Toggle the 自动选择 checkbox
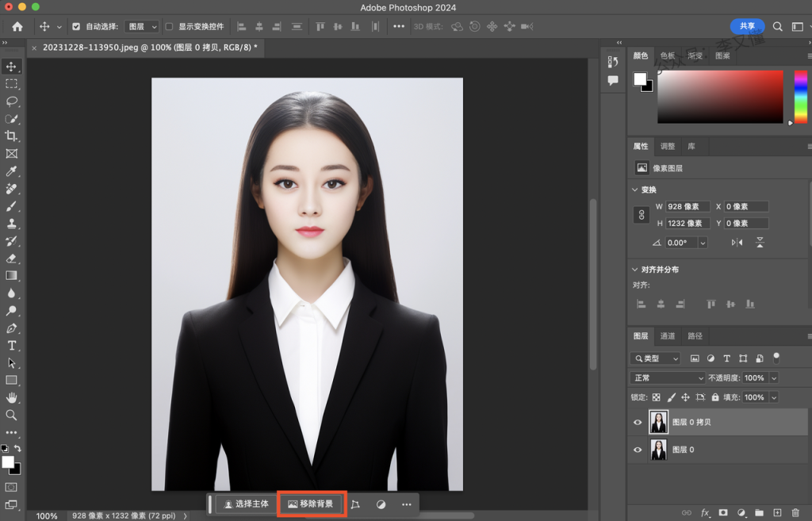The height and width of the screenshot is (521, 812). 76,26
